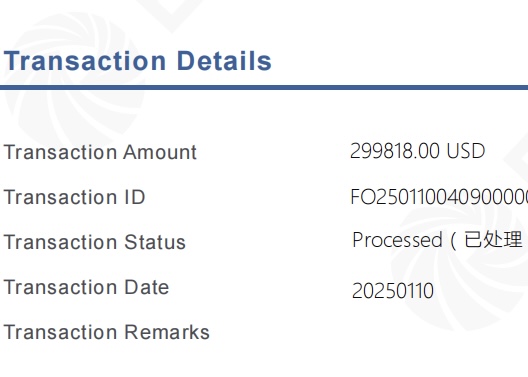Click the 20250110 date value

(x=393, y=291)
